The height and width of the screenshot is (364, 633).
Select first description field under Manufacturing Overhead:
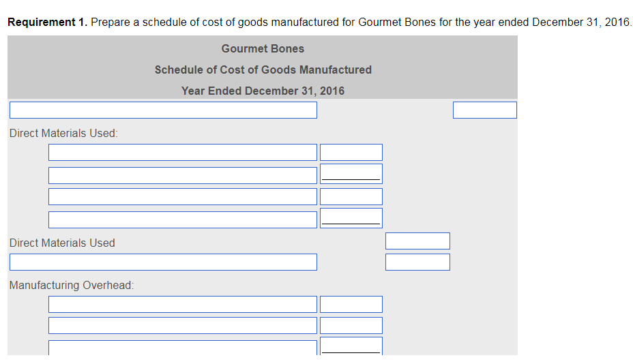[182, 304]
